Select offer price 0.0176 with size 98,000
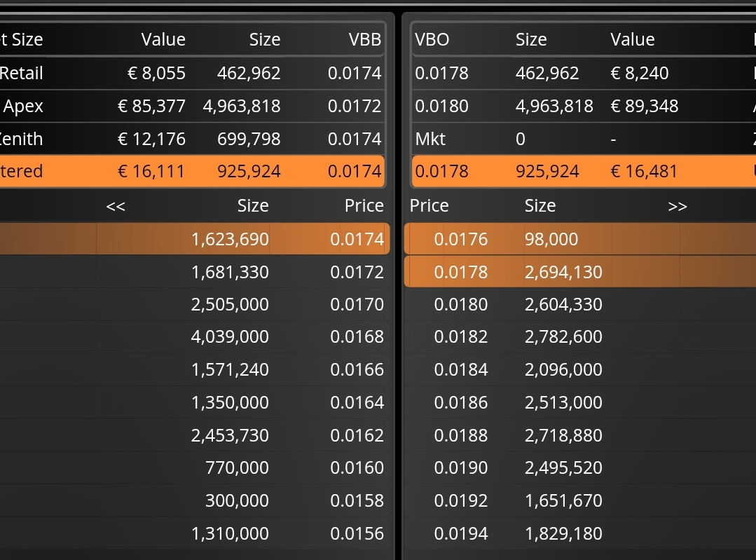Viewport: 756px width, 560px height. [461, 239]
